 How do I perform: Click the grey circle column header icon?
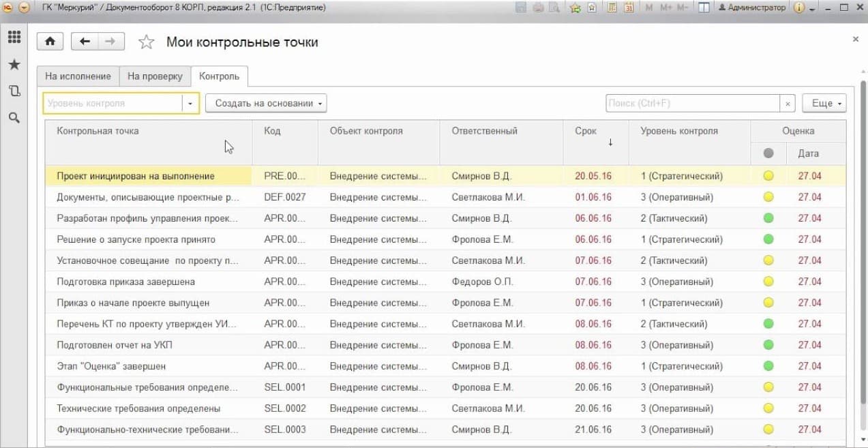pyautogui.click(x=768, y=153)
